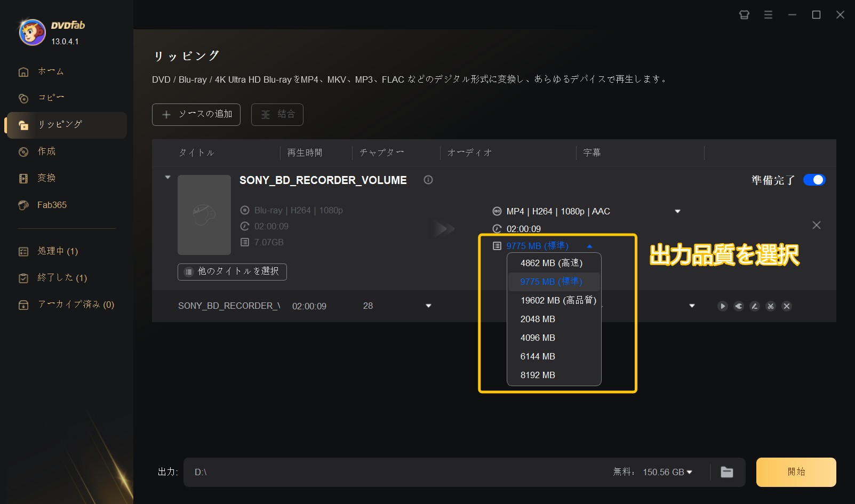
Task: Open the video edit pencil icon
Action: 755,306
